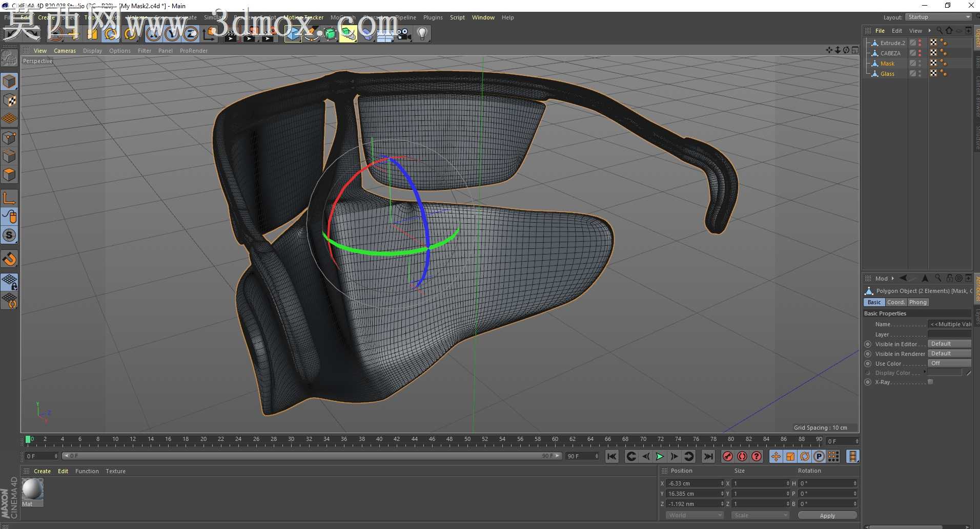Toggle the X-axis lock in the top toolbar
Image resolution: width=980 pixels, height=529 pixels.
click(x=154, y=34)
